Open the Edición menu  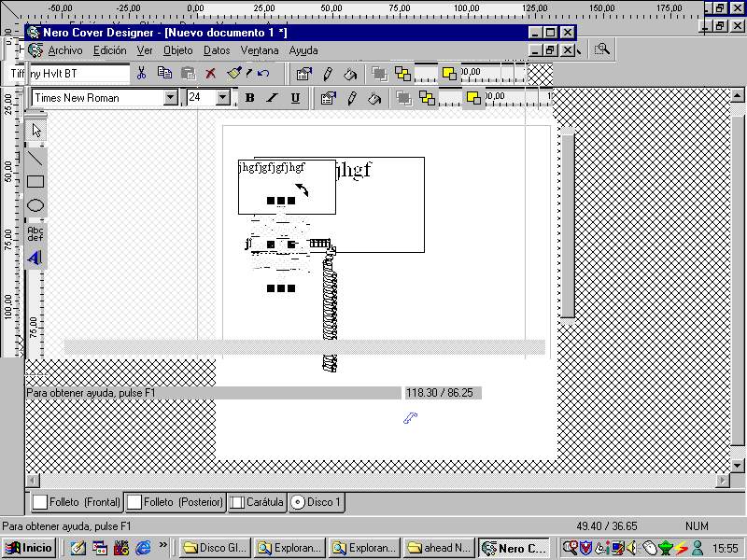coord(109,50)
